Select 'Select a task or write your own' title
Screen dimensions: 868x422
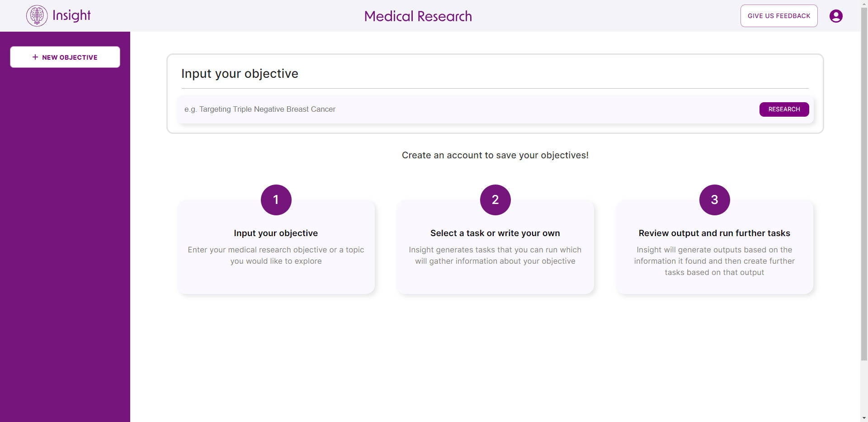tap(495, 233)
